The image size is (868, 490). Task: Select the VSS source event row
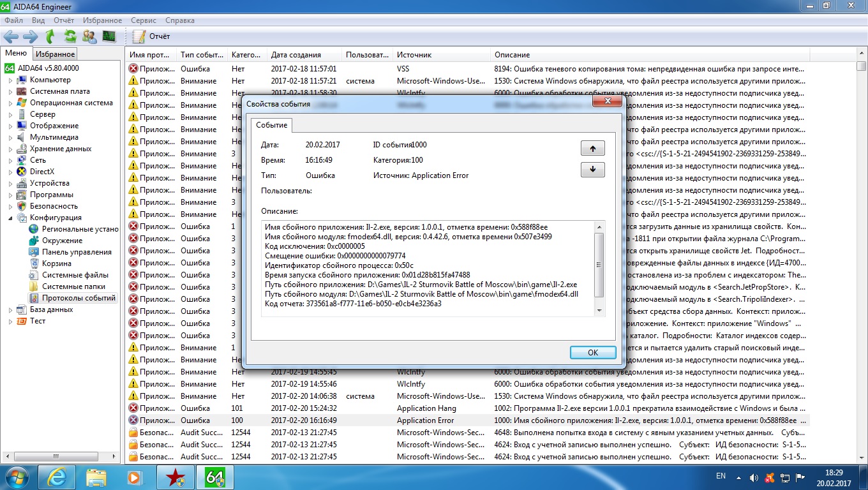point(467,68)
